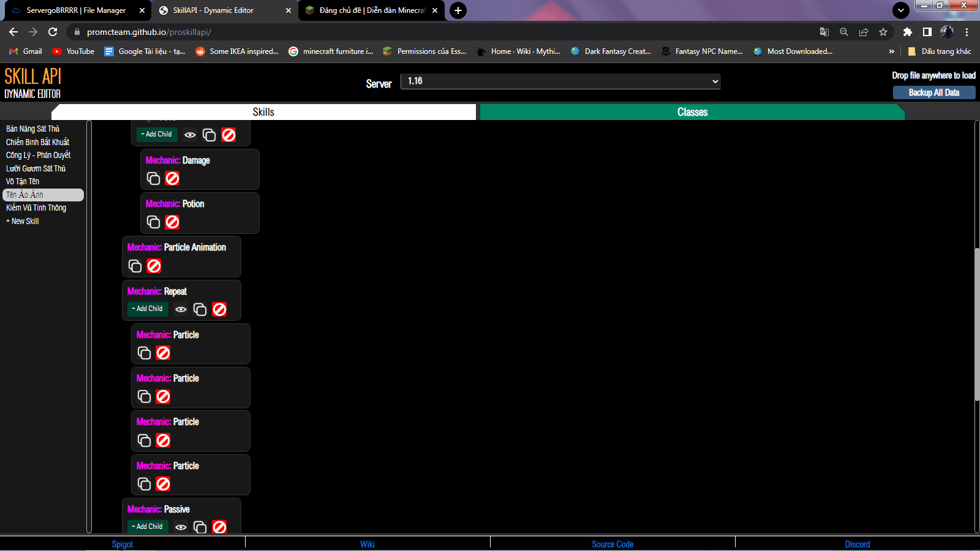Remove the Passive mechanic
The height and width of the screenshot is (551, 980).
pyautogui.click(x=219, y=527)
